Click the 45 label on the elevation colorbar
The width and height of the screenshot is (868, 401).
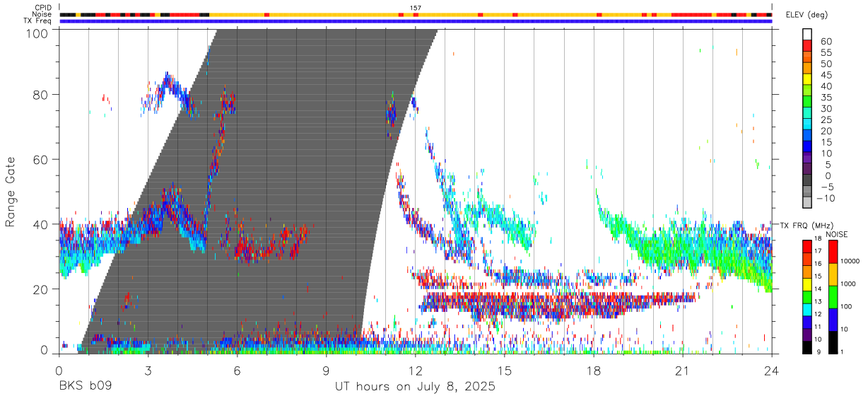tap(826, 75)
